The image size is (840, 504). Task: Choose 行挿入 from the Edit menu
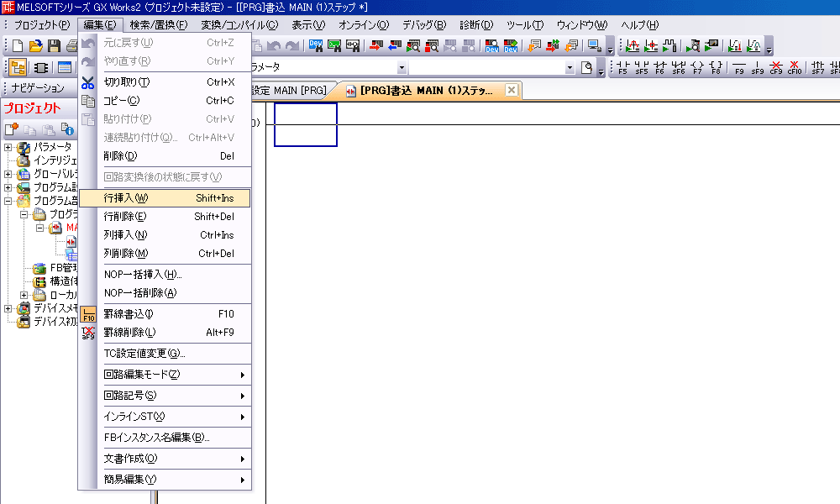pyautogui.click(x=165, y=198)
